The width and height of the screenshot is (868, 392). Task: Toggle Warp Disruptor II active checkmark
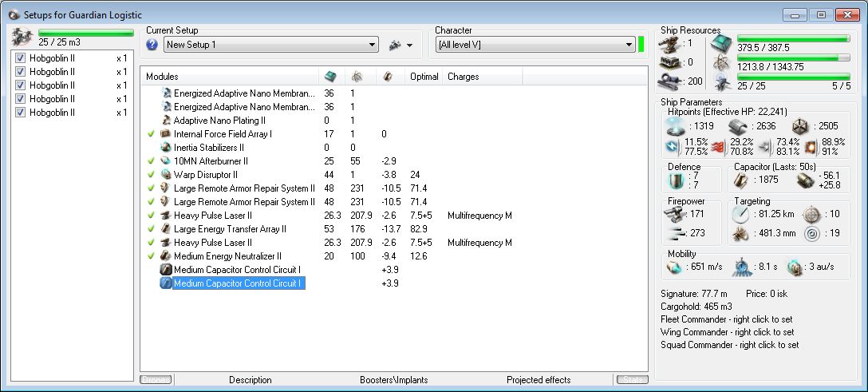coord(151,175)
